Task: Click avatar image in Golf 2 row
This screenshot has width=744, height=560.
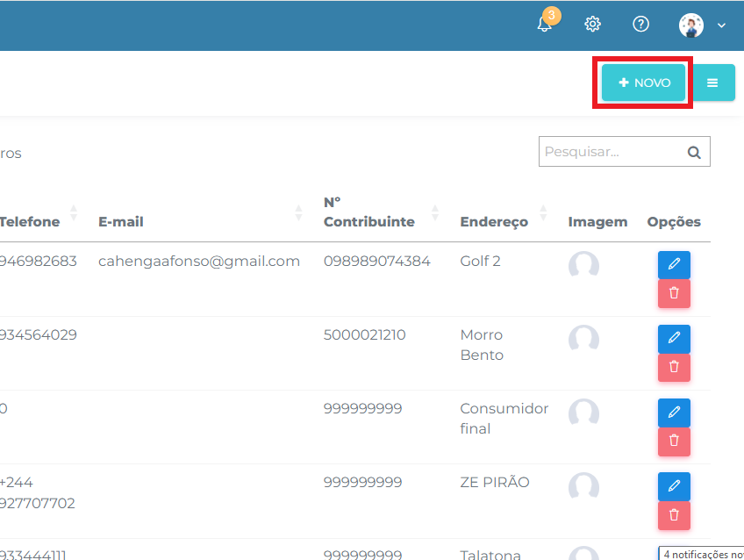Action: pos(583,264)
